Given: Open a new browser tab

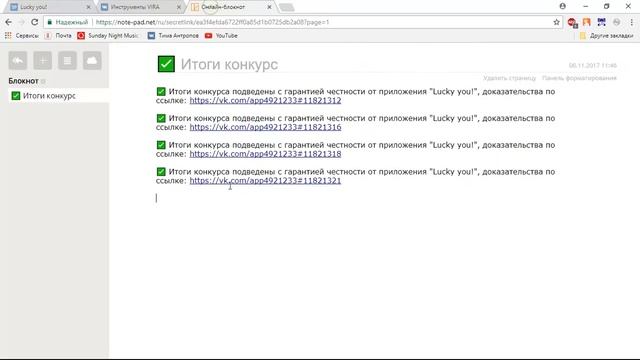Looking at the screenshot, I should (287, 7).
